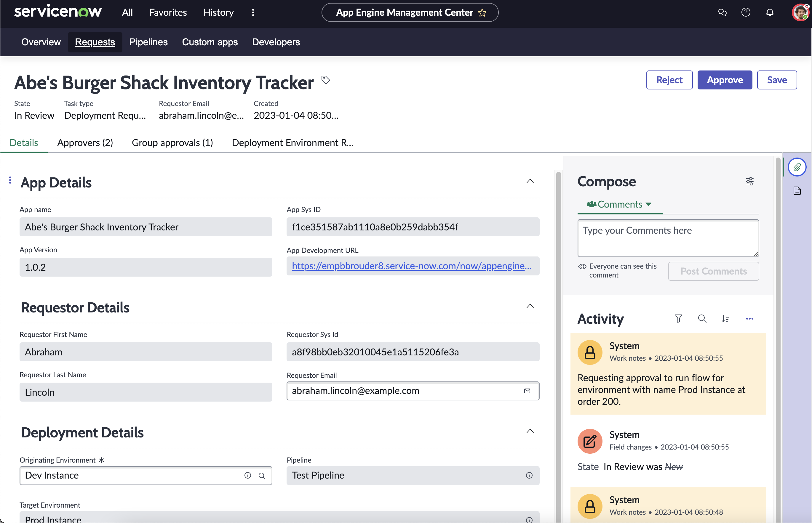Click the Requestor Last Name field
Screen dimensions: 812x523
pyautogui.click(x=146, y=392)
